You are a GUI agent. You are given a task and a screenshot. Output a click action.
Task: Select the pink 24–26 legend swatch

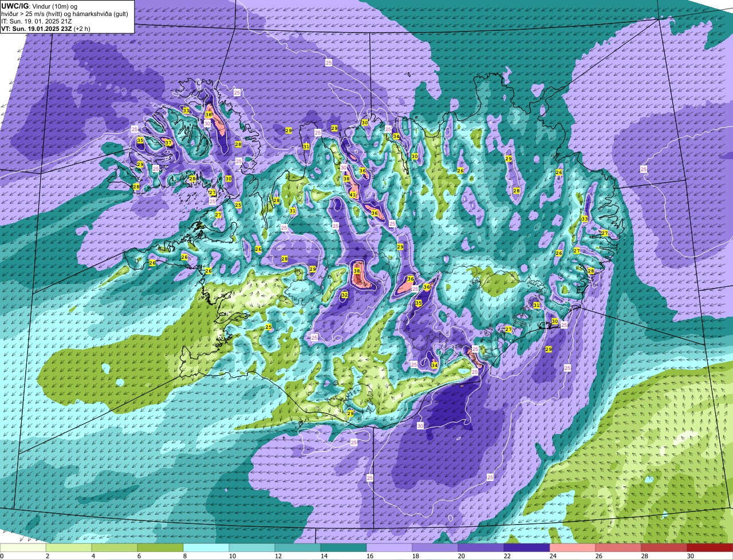(x=573, y=548)
